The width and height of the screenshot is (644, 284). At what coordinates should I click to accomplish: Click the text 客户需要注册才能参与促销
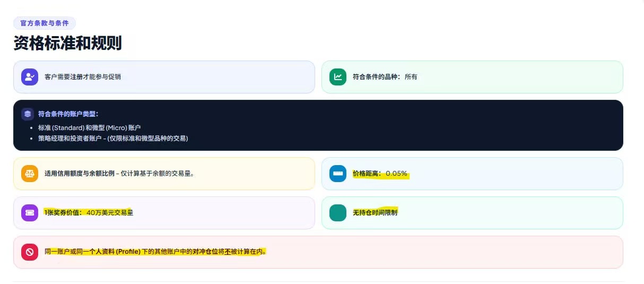point(83,77)
